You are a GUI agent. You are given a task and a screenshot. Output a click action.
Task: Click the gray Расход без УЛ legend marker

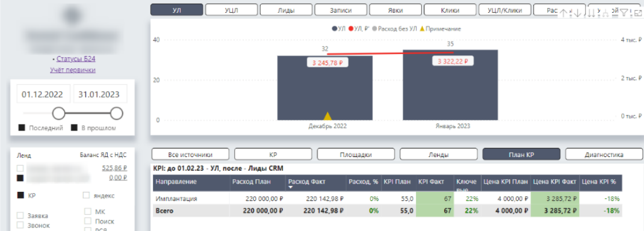click(x=375, y=29)
